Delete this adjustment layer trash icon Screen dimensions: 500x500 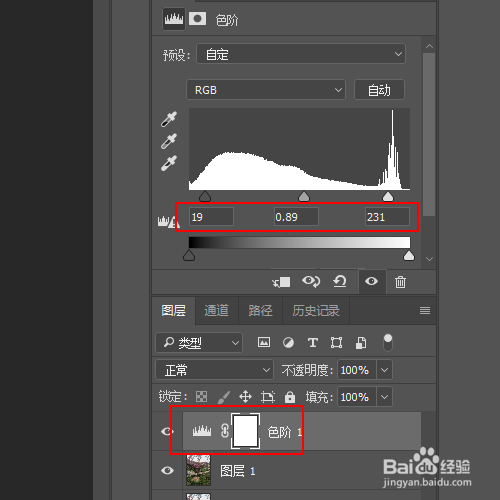(x=400, y=282)
